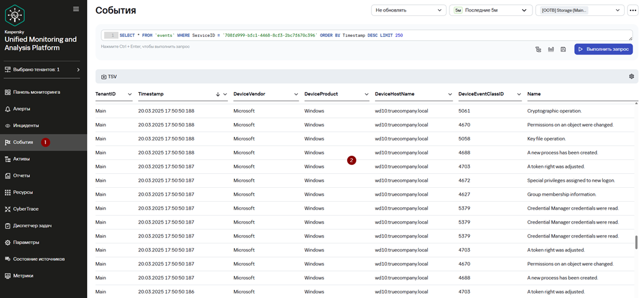Select the 'Group membership information.' event name
The height and width of the screenshot is (298, 644).
[562, 194]
